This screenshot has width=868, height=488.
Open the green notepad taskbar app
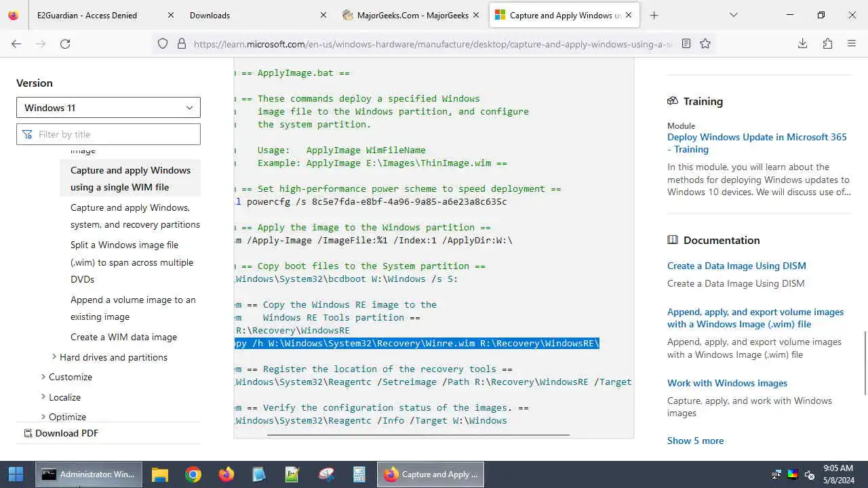[x=292, y=474]
